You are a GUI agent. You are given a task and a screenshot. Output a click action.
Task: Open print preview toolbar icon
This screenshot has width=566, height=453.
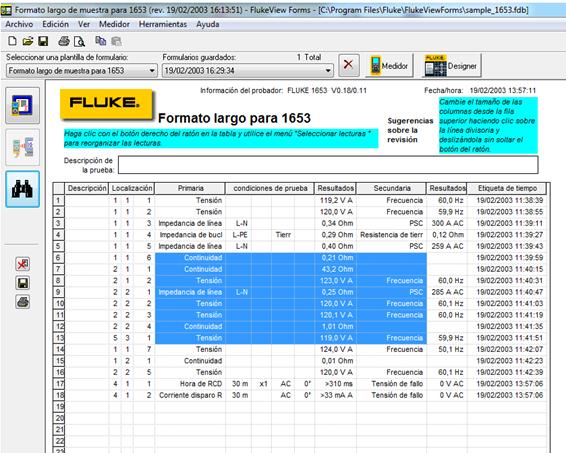pos(79,42)
